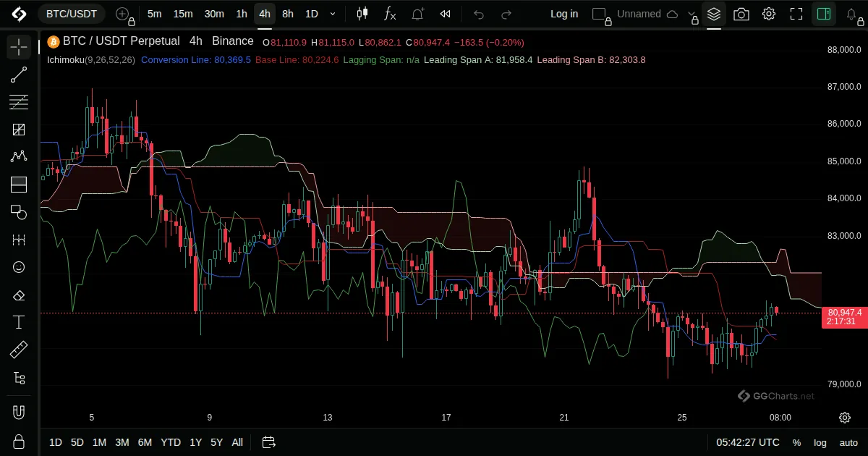The height and width of the screenshot is (456, 868).
Task: Open the layers stack icon
Action: click(714, 14)
